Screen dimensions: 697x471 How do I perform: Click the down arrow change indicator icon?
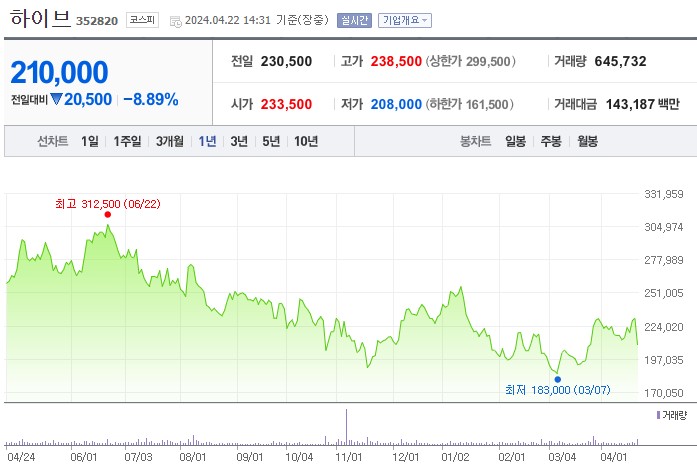pos(56,99)
